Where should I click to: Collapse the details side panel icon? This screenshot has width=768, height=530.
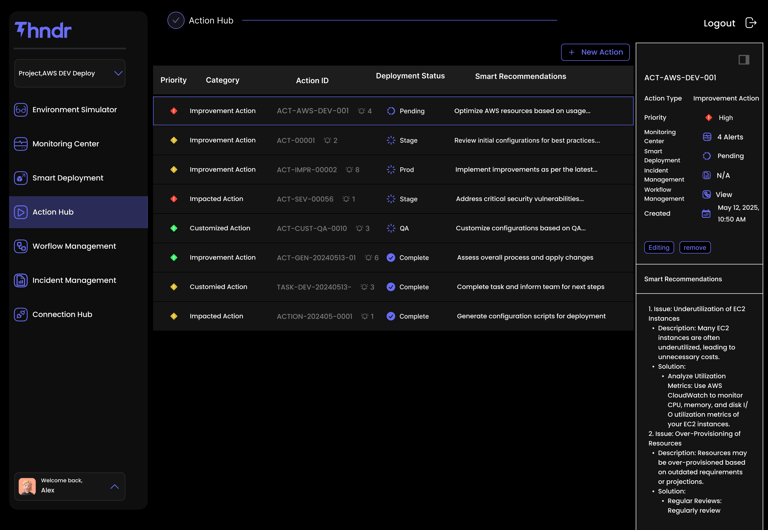click(x=744, y=60)
